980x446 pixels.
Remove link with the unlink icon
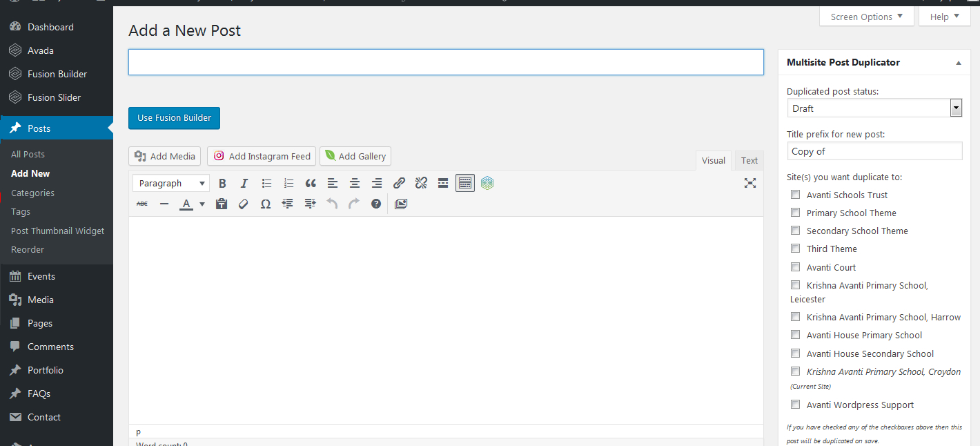(x=421, y=183)
